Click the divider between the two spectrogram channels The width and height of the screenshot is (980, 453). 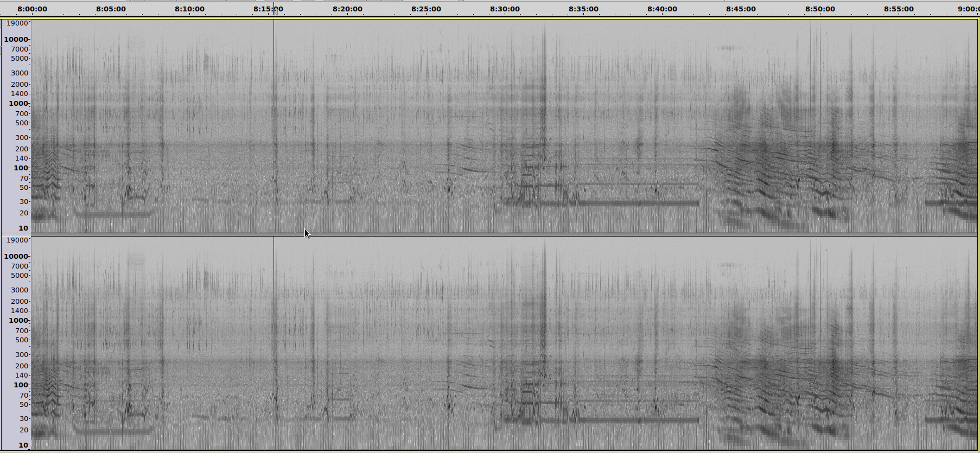(x=488, y=234)
